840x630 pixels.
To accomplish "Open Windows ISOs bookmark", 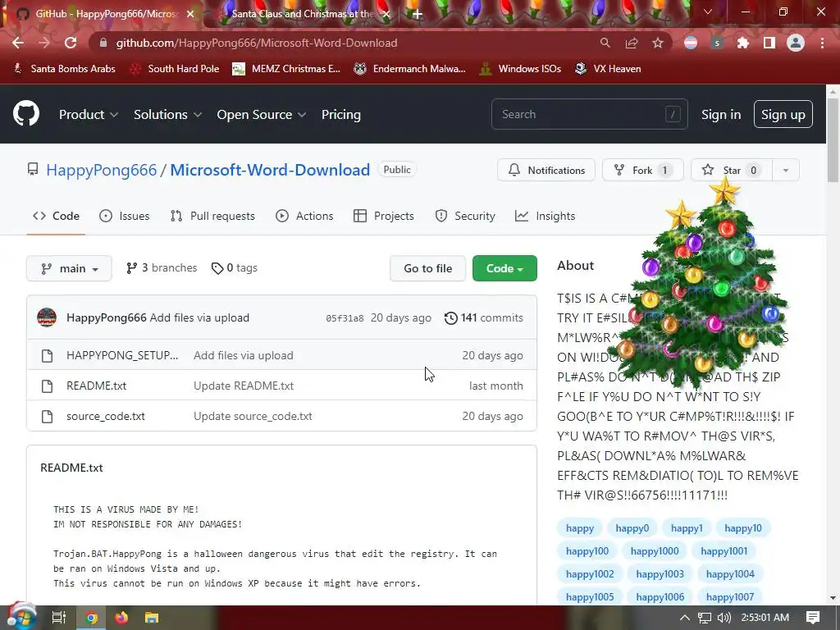I will coord(520,69).
